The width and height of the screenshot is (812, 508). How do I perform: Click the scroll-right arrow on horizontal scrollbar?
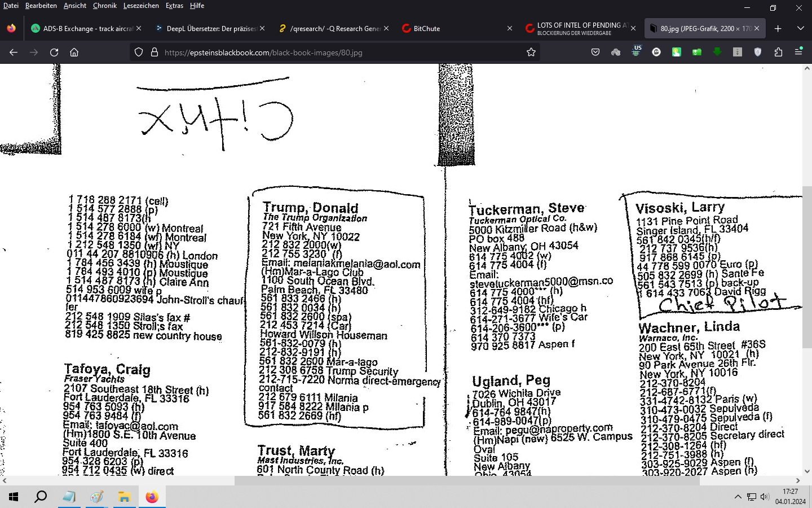point(797,481)
